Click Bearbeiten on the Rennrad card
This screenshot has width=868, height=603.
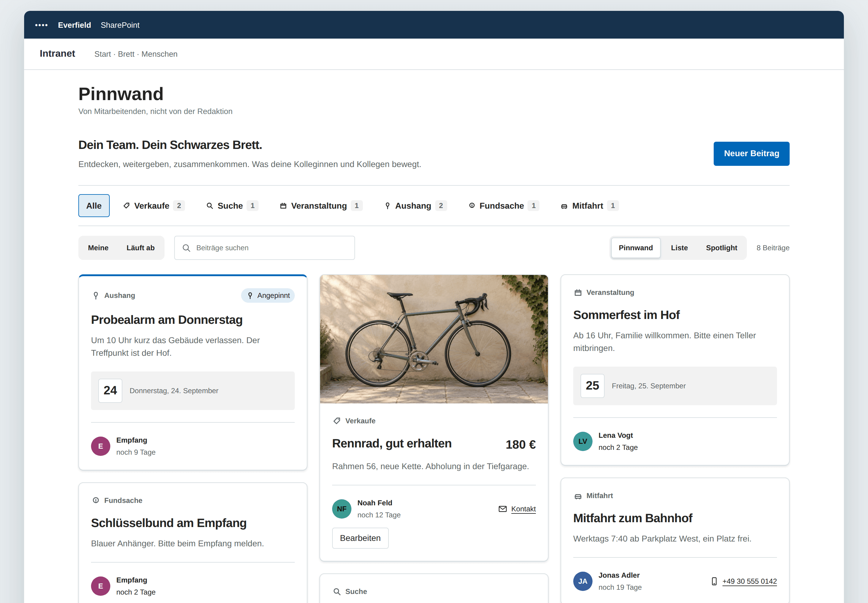(360, 538)
